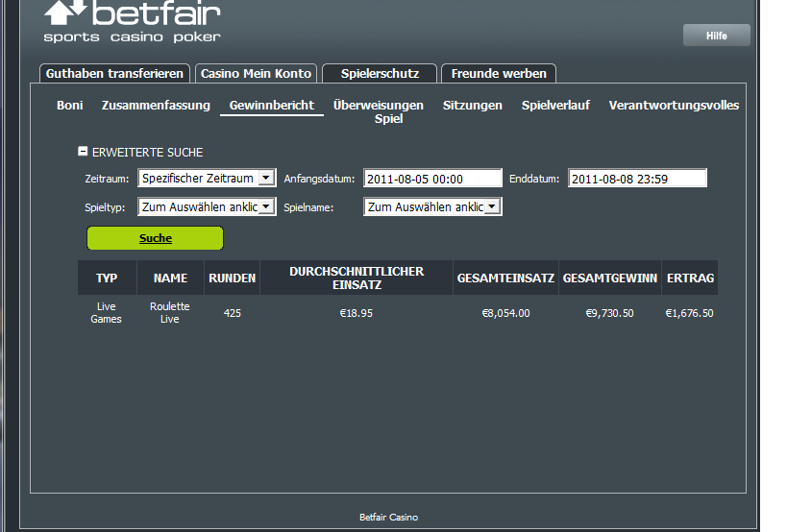Click the TYP column header
Image resolution: width=787 pixels, height=532 pixels.
click(x=107, y=278)
